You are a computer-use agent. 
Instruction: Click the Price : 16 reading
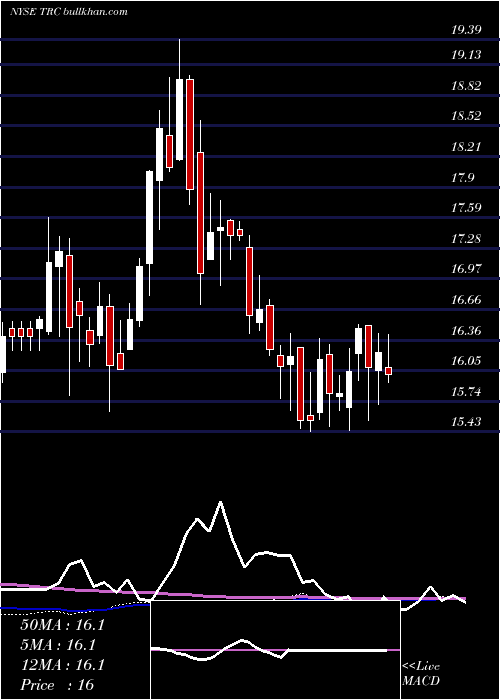(x=57, y=685)
